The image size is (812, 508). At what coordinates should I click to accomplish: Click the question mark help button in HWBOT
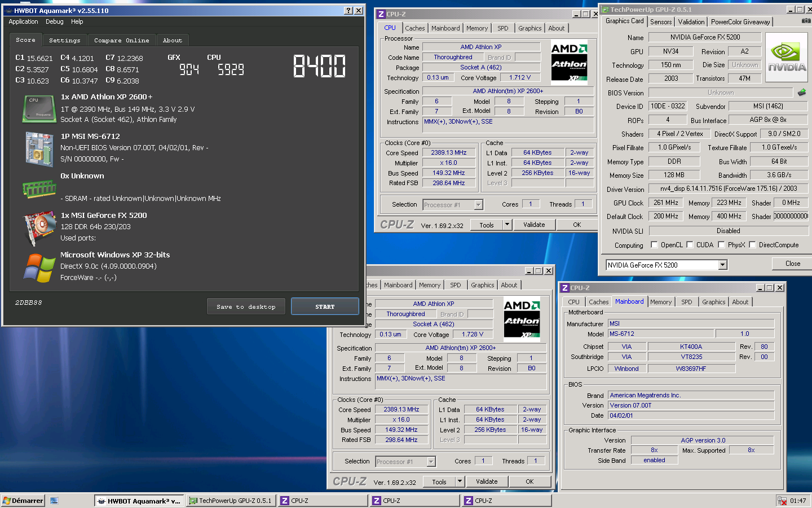pyautogui.click(x=348, y=11)
